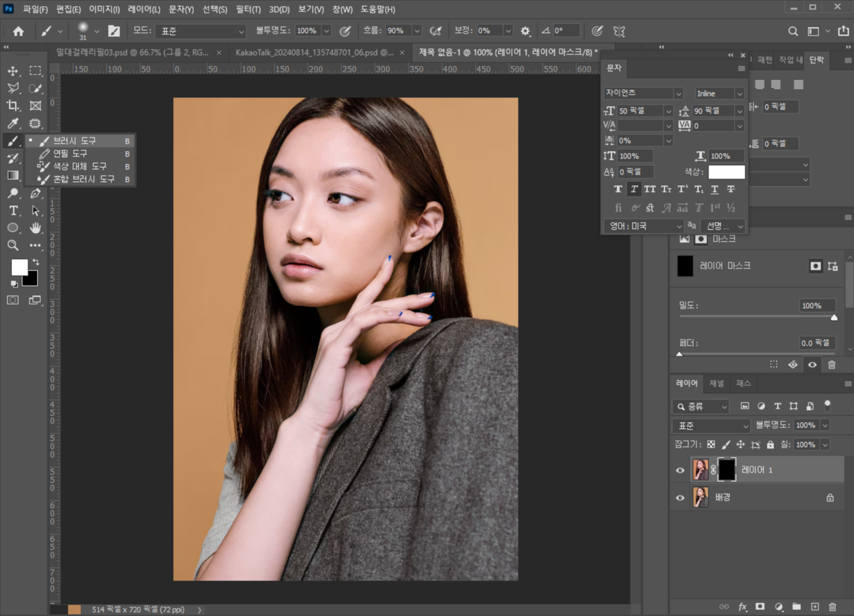The width and height of the screenshot is (854, 616).
Task: Select the Horizontal Type tool
Action: click(x=13, y=211)
